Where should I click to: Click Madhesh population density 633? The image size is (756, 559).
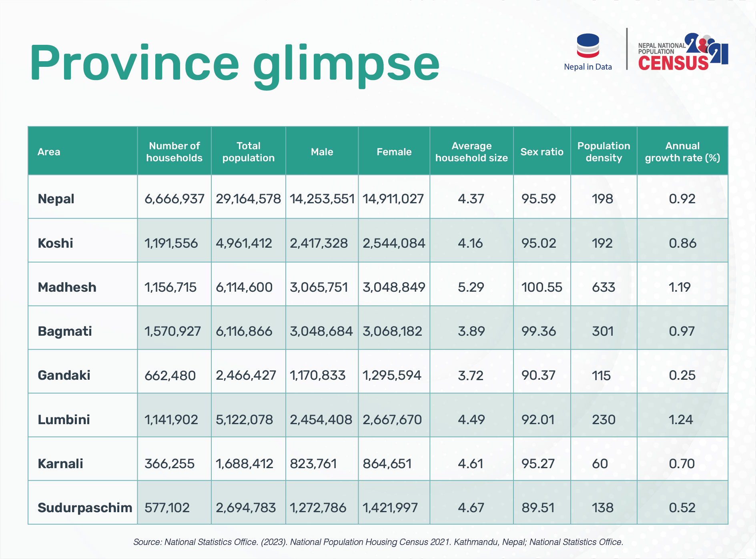tap(604, 287)
